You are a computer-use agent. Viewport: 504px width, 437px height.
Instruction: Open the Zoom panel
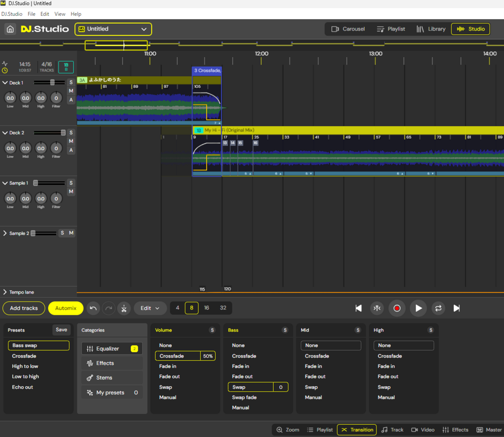pos(288,430)
